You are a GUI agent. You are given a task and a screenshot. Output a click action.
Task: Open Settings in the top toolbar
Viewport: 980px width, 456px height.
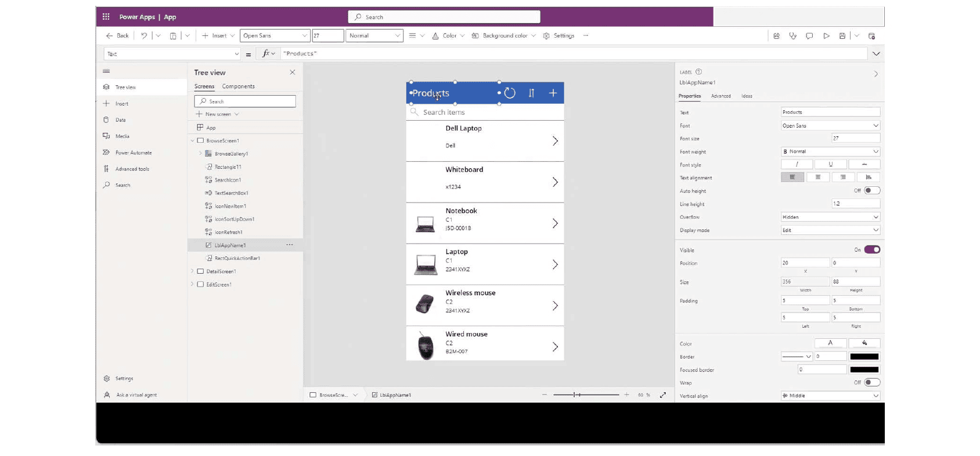(x=559, y=35)
